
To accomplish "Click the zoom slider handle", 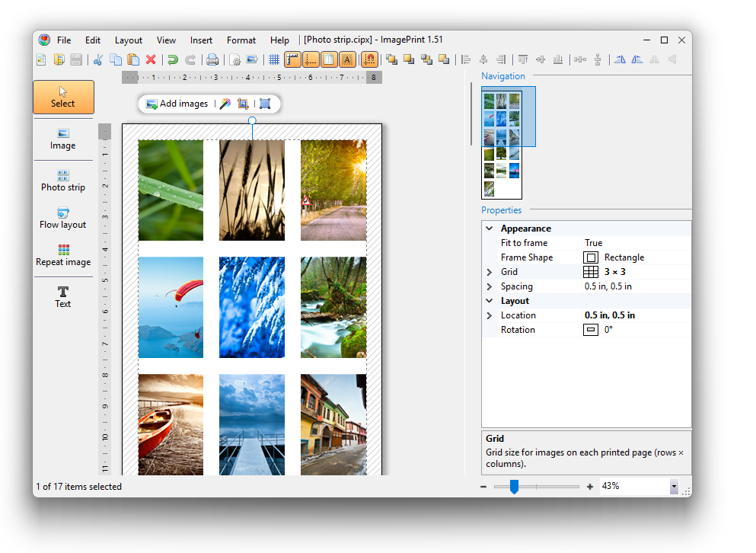I will pyautogui.click(x=514, y=487).
